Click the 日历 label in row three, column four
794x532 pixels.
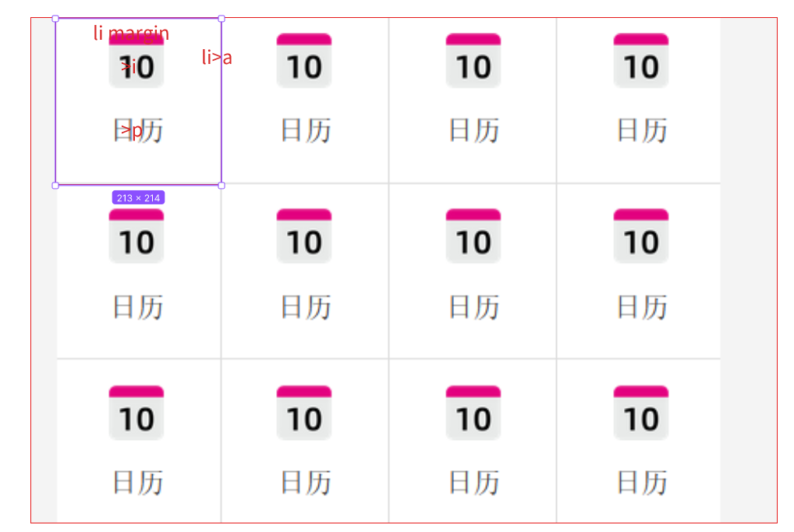(642, 482)
